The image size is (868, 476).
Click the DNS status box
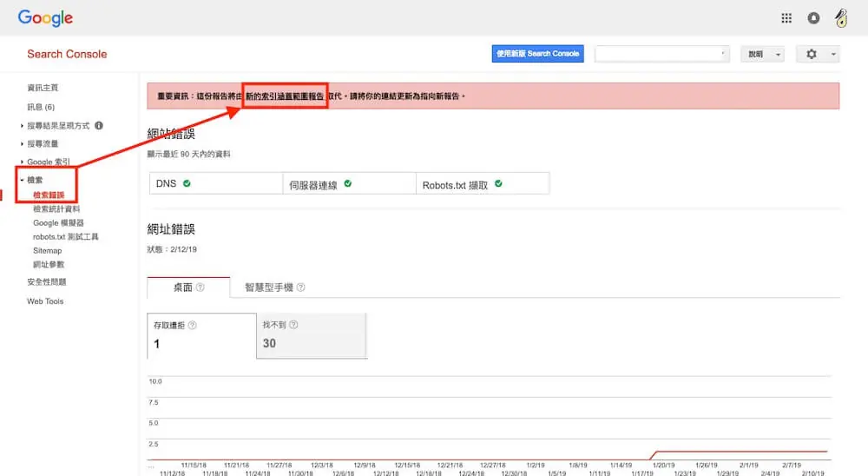[x=216, y=183]
